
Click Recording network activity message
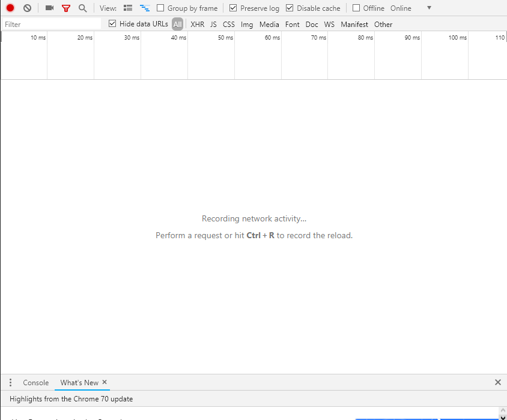pyautogui.click(x=254, y=219)
